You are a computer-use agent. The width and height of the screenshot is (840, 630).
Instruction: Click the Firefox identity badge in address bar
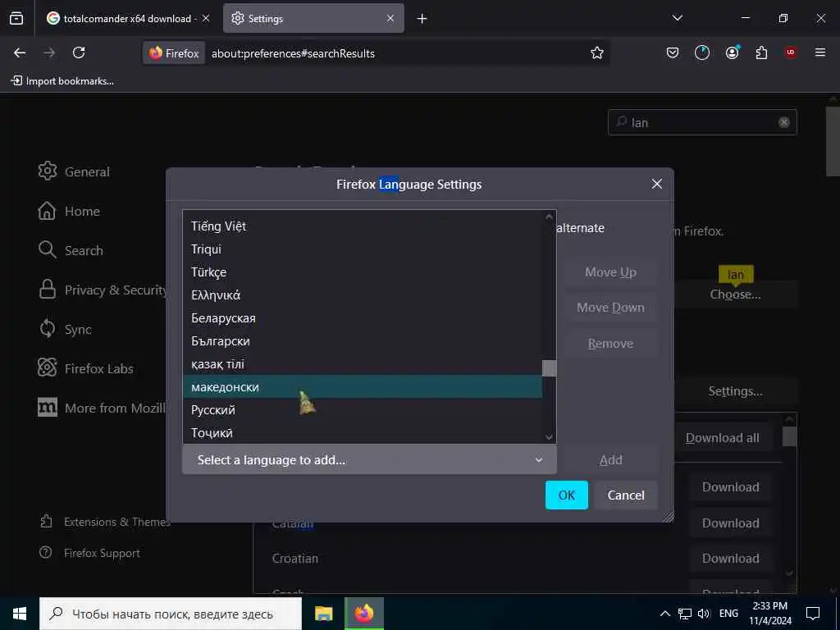[174, 53]
